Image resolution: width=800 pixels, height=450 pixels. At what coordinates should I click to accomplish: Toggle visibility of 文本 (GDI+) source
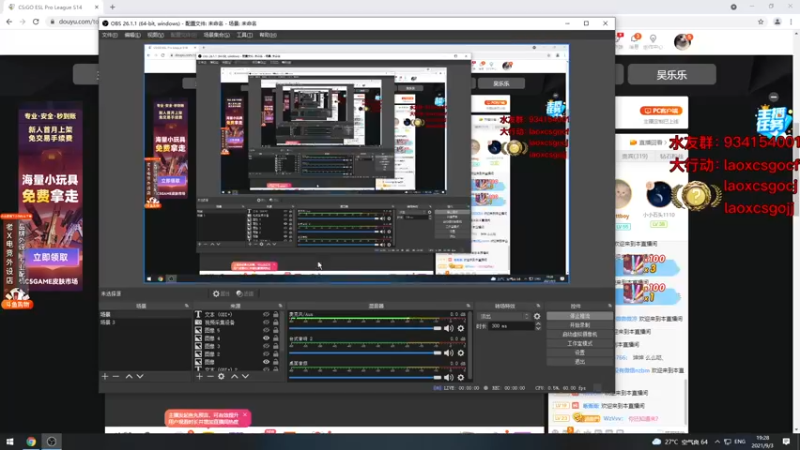266,315
